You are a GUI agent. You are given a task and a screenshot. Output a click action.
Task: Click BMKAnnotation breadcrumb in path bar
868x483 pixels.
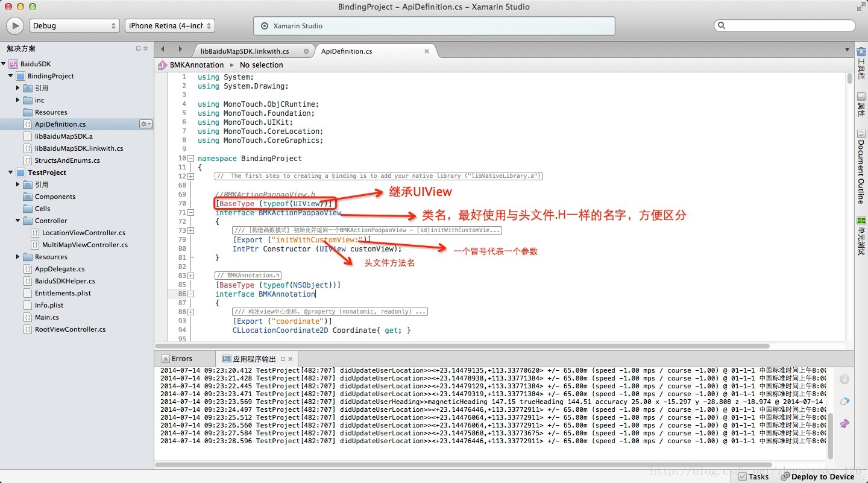click(197, 65)
